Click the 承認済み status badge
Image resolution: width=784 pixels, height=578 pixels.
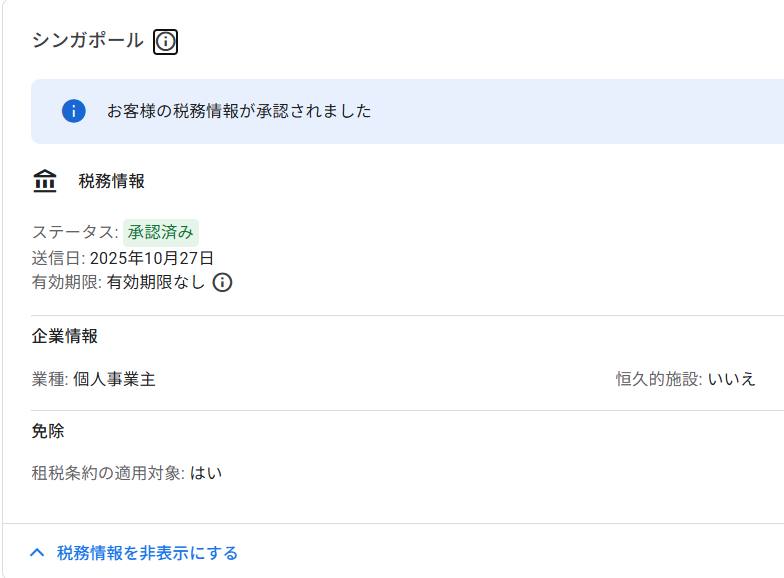161,232
